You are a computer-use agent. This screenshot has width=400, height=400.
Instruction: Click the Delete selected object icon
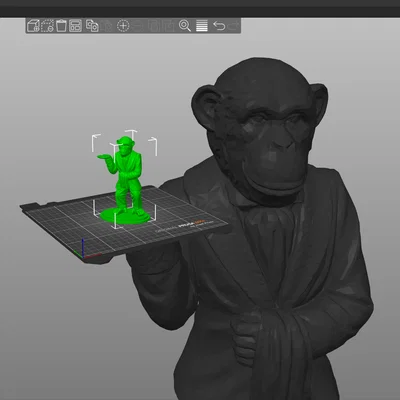pyautogui.click(x=47, y=26)
